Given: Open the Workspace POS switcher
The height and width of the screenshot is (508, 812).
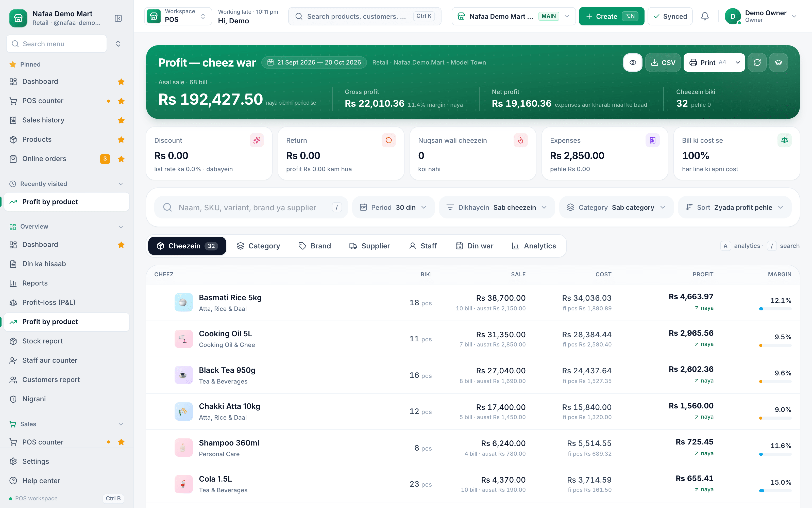Looking at the screenshot, I should 178,16.
